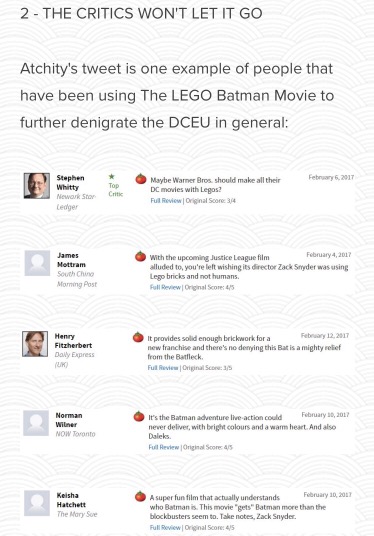Open Full Review link for Keisha Hatchett
The image size is (374, 536).
click(165, 527)
